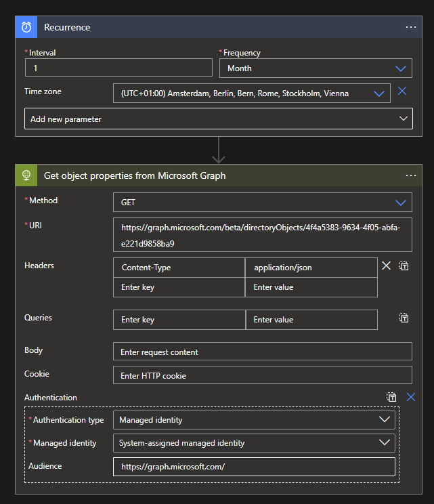
Task: Open the Recurrence step ellipsis menu
Action: coord(410,27)
